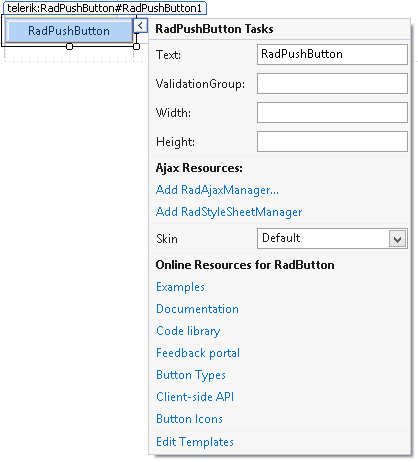
Task: Open the Examples online resource link
Action: point(180,287)
